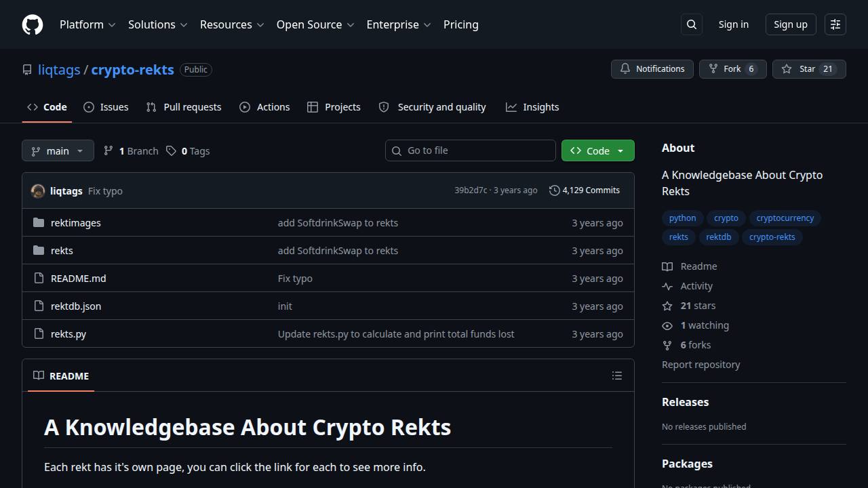
Task: Select the crypto topic tag
Action: coord(726,218)
